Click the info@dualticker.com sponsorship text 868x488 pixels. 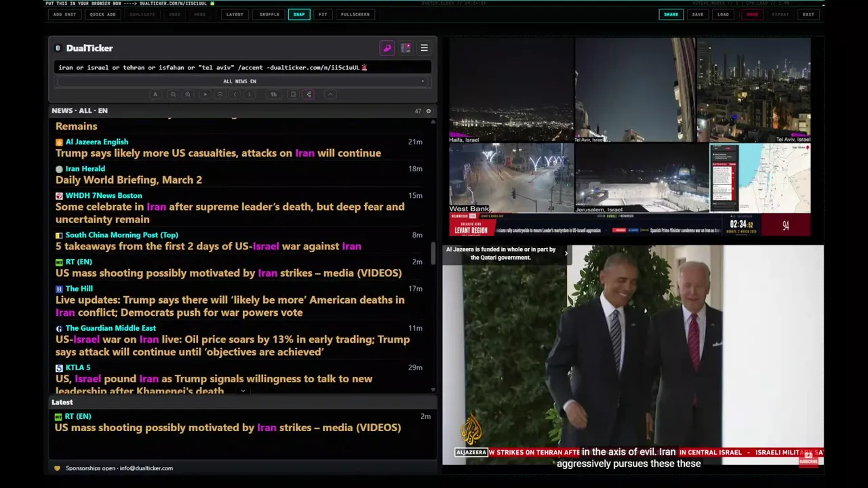click(146, 468)
